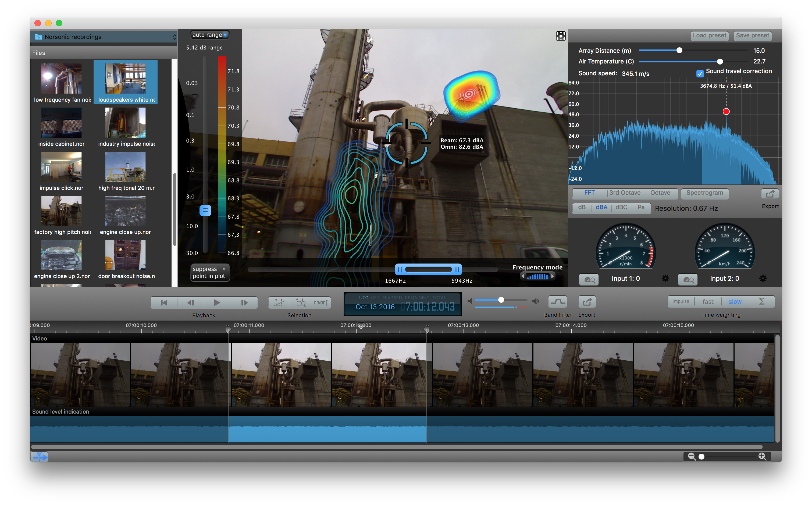Open the suppress point in plot dropdown

(210, 273)
